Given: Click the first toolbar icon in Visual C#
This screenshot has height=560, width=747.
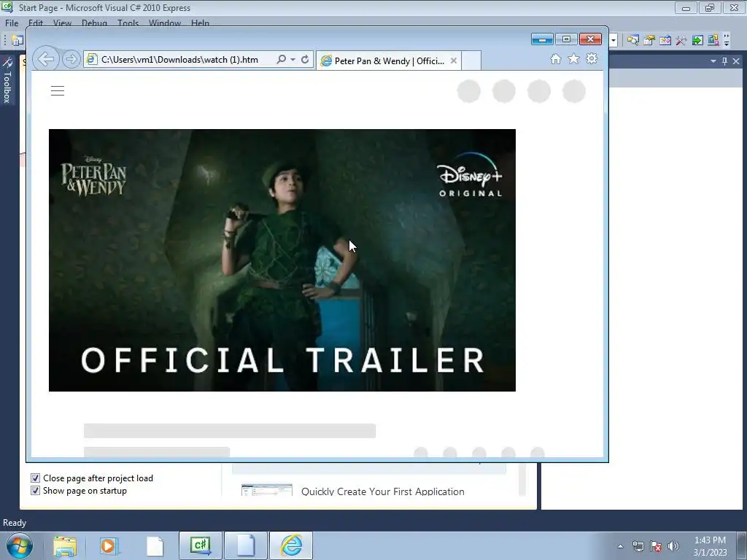Looking at the screenshot, I should [x=18, y=41].
